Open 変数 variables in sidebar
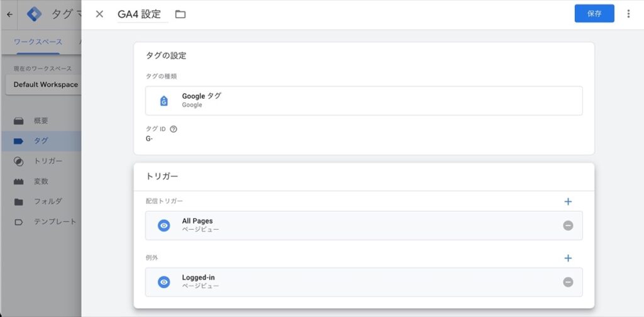The image size is (644, 317). (x=41, y=181)
